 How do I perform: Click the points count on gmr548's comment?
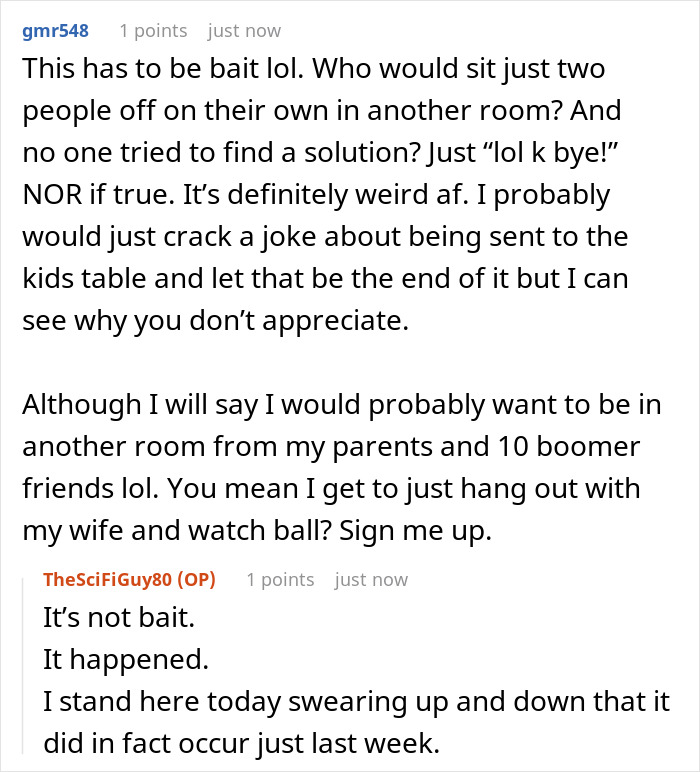pos(153,31)
